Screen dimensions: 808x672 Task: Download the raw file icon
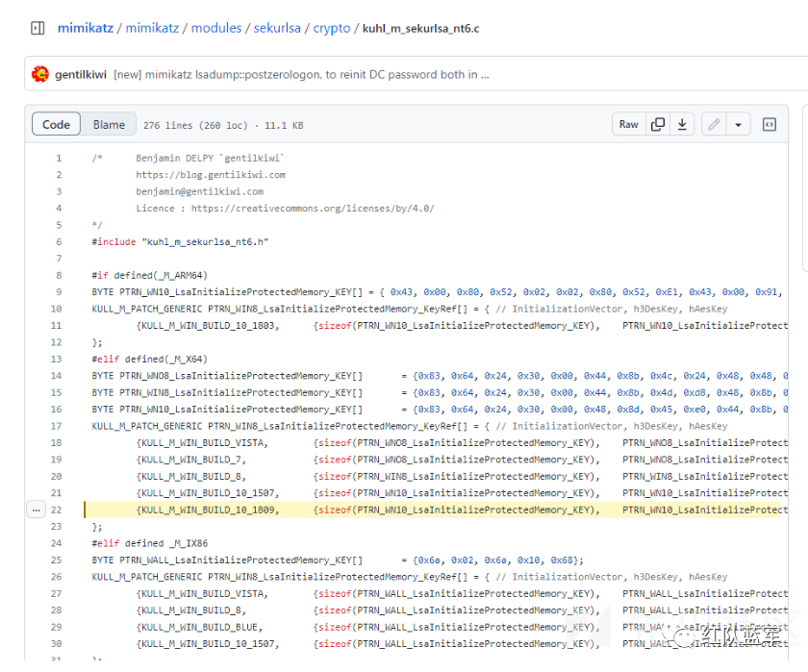682,124
